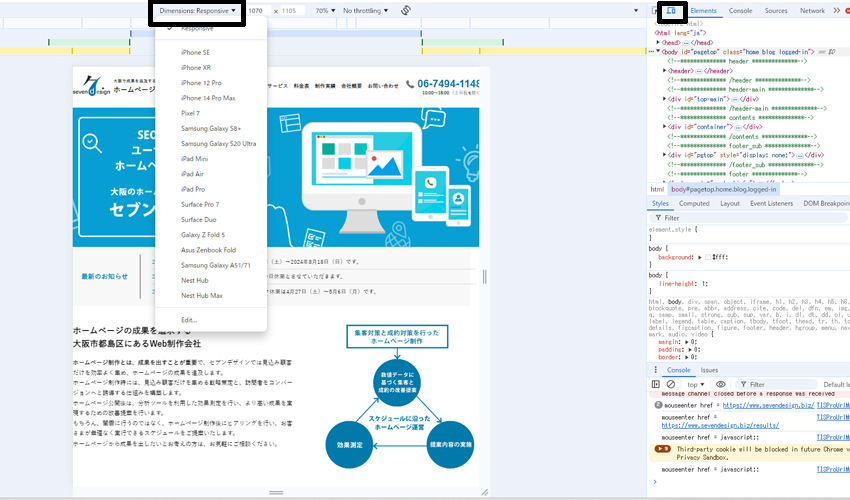Viewport: 850px width, 500px height.
Task: Select Samsung Galaxy S8+ device
Action: 211,128
